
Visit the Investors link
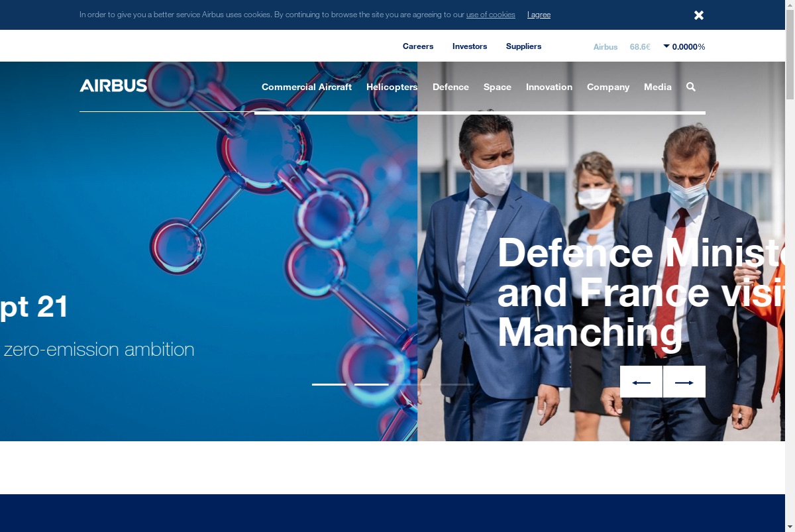(470, 46)
